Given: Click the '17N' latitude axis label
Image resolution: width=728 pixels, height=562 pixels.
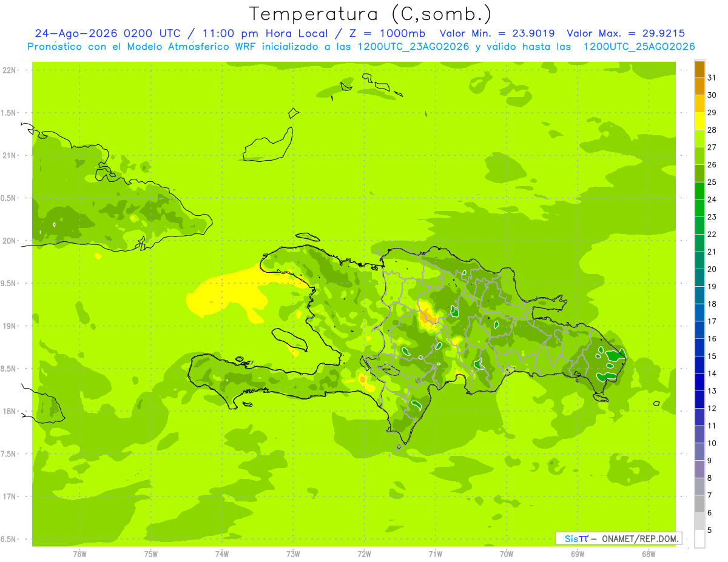Looking at the screenshot, I should [10, 497].
